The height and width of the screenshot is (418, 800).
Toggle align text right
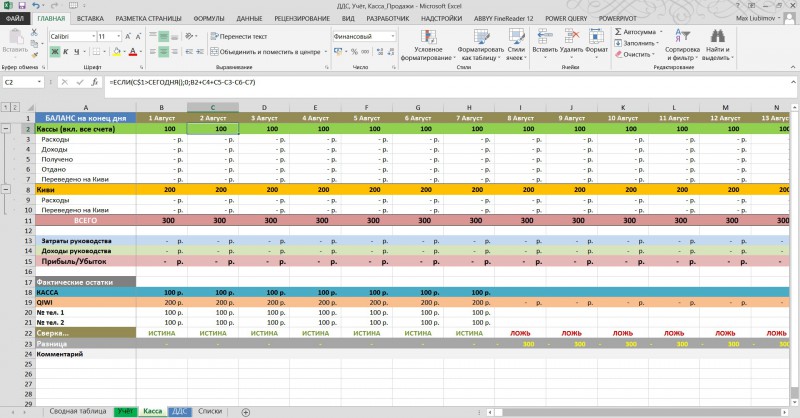pos(174,52)
